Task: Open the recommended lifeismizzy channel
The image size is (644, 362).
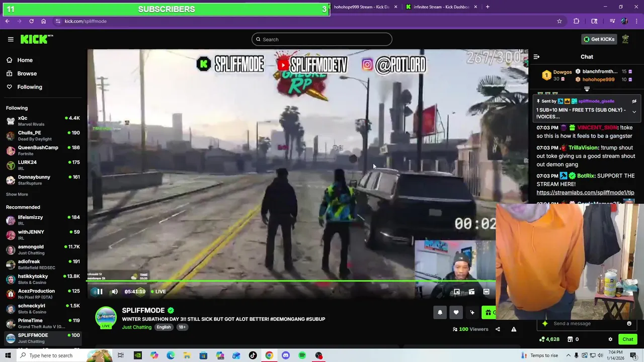Action: coord(43,220)
